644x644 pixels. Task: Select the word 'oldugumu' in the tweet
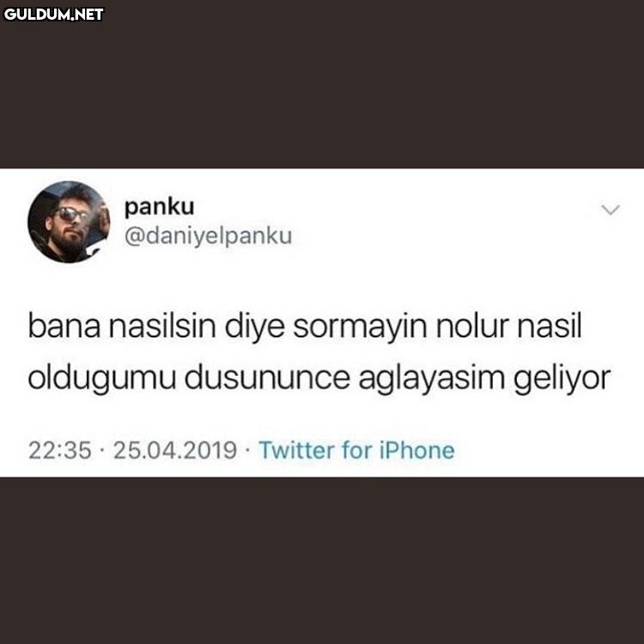tap(102, 380)
